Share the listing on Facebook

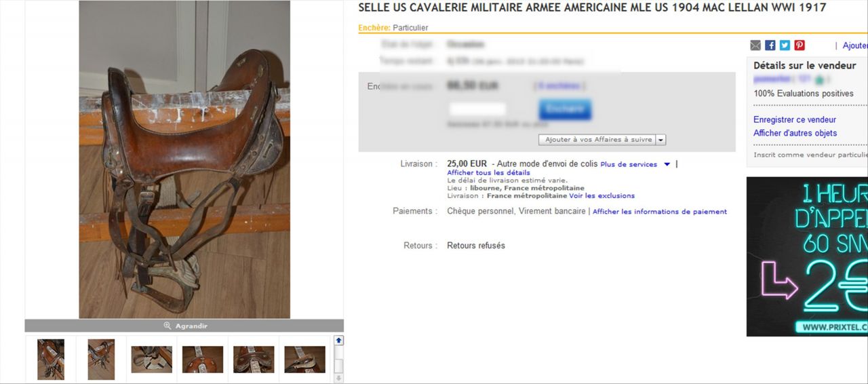pos(770,45)
